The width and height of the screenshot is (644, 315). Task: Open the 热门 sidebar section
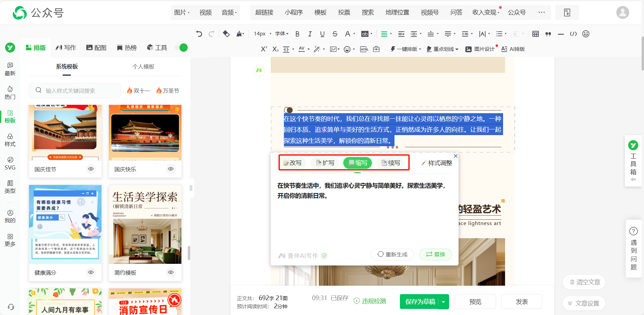click(x=10, y=93)
